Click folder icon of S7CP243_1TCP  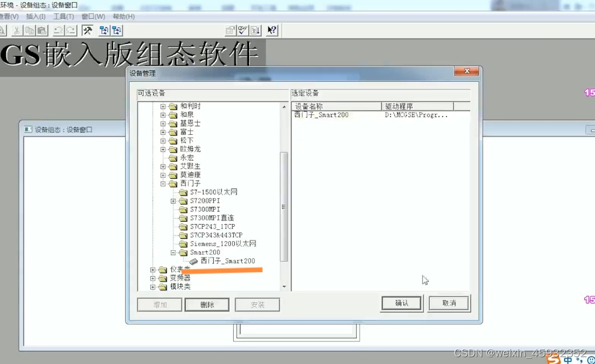pos(183,227)
